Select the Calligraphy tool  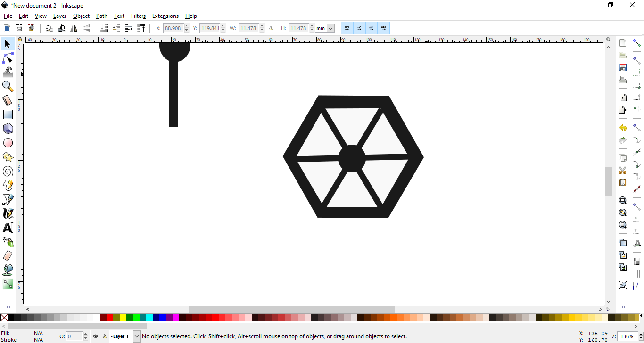pyautogui.click(x=8, y=213)
